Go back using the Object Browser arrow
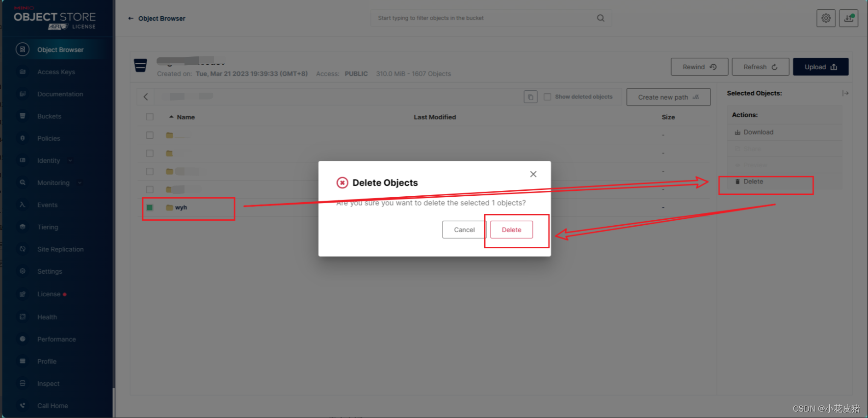The image size is (868, 418). click(x=131, y=18)
